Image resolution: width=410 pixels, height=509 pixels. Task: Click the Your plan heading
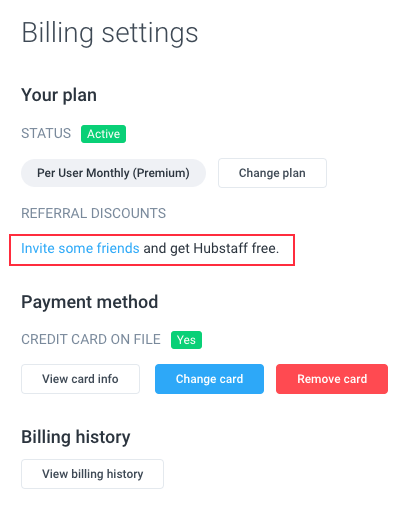pyautogui.click(x=59, y=95)
